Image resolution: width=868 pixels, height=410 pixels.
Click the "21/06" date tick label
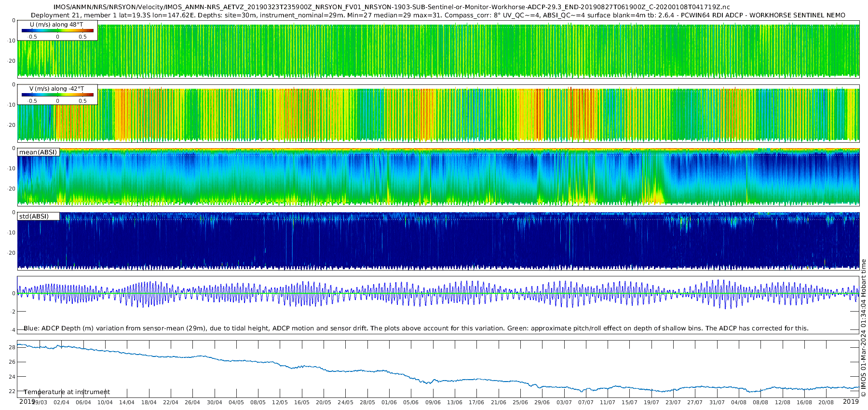(499, 402)
